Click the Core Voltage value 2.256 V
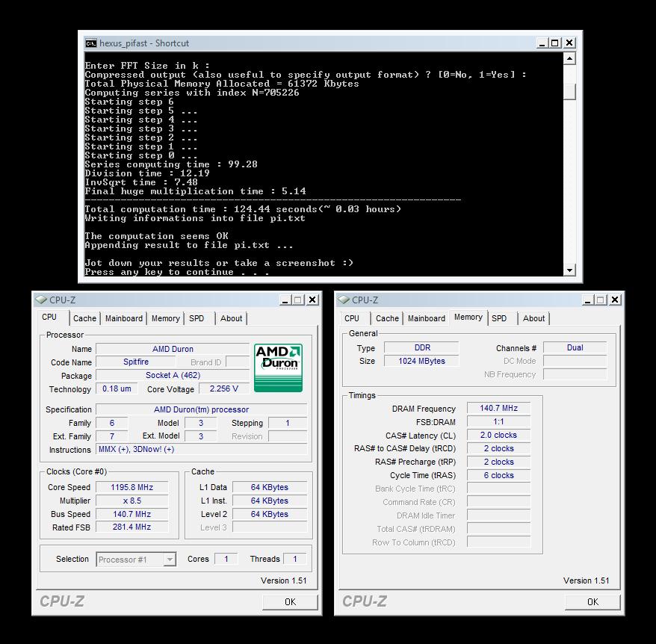The width and height of the screenshot is (656, 644). click(224, 388)
